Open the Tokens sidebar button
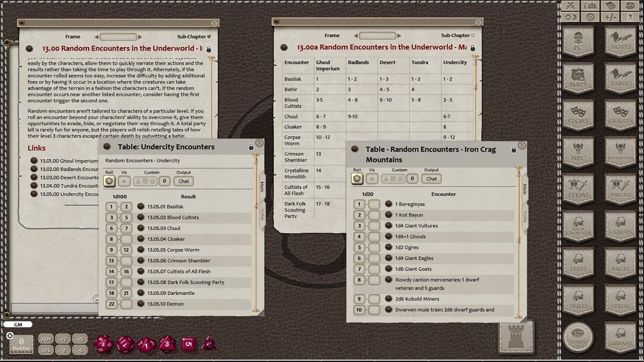The image size is (644, 362). point(578,337)
